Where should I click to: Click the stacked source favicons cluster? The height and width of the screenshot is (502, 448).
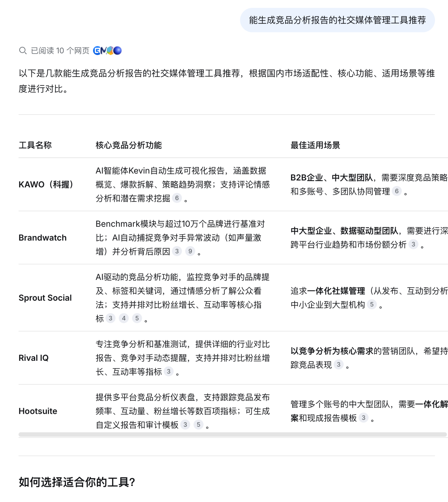(x=107, y=50)
